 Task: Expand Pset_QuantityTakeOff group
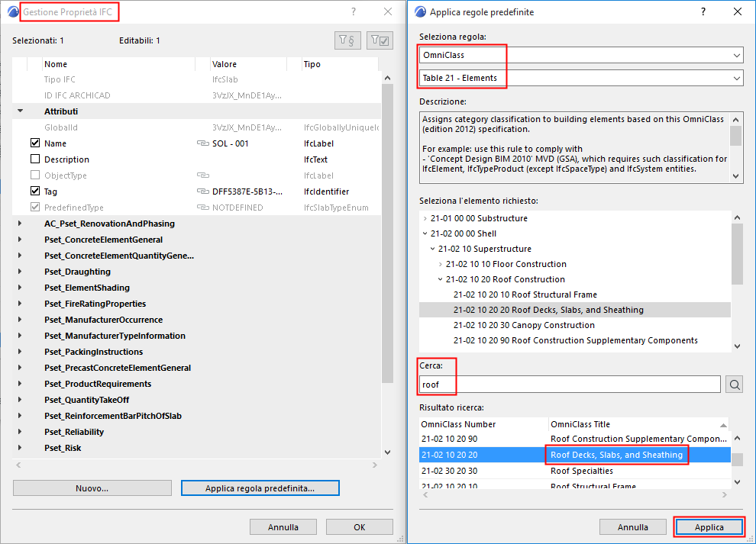[20, 400]
